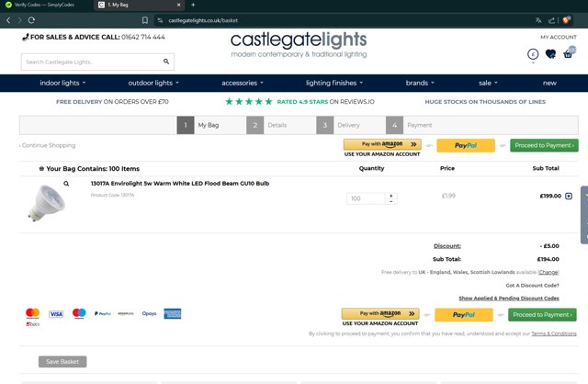Open Envirolight 5w GU10 Bulb product link
Image resolution: width=588 pixels, height=384 pixels.
click(180, 184)
